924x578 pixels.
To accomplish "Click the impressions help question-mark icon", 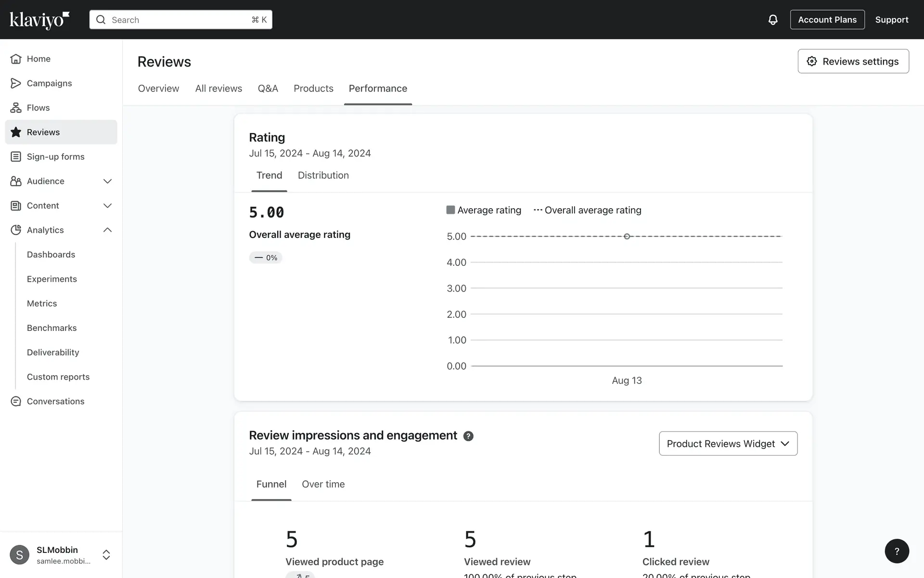I will [468, 436].
